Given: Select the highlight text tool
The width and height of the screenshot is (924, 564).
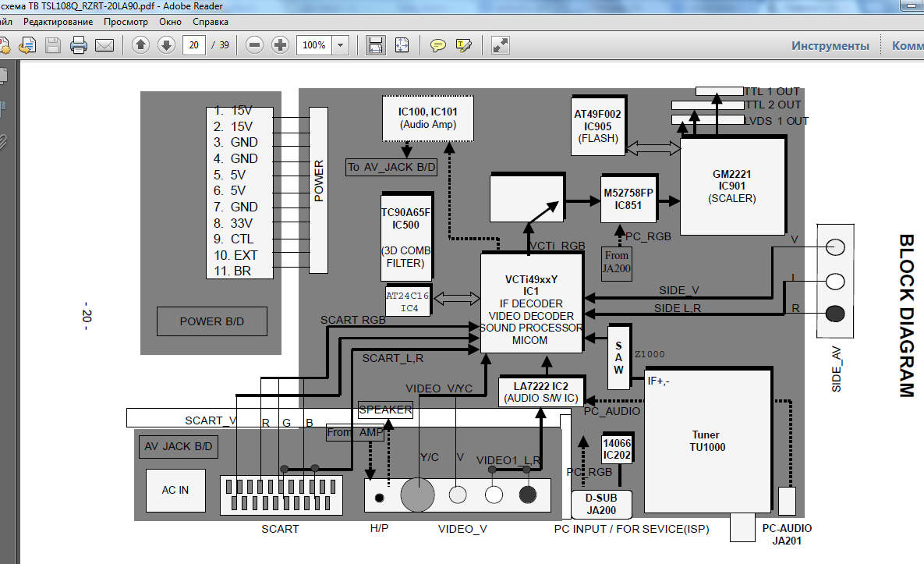Looking at the screenshot, I should (x=464, y=45).
